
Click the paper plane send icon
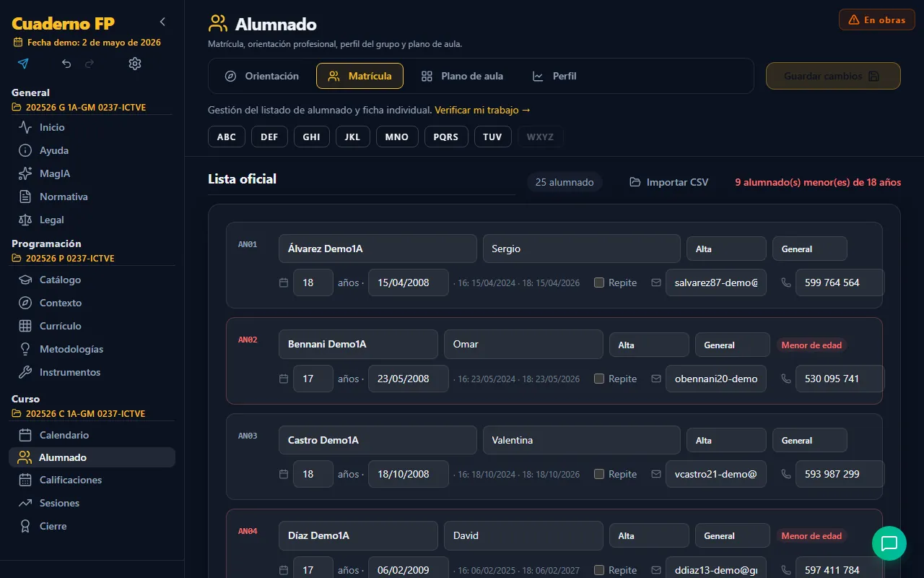(23, 64)
